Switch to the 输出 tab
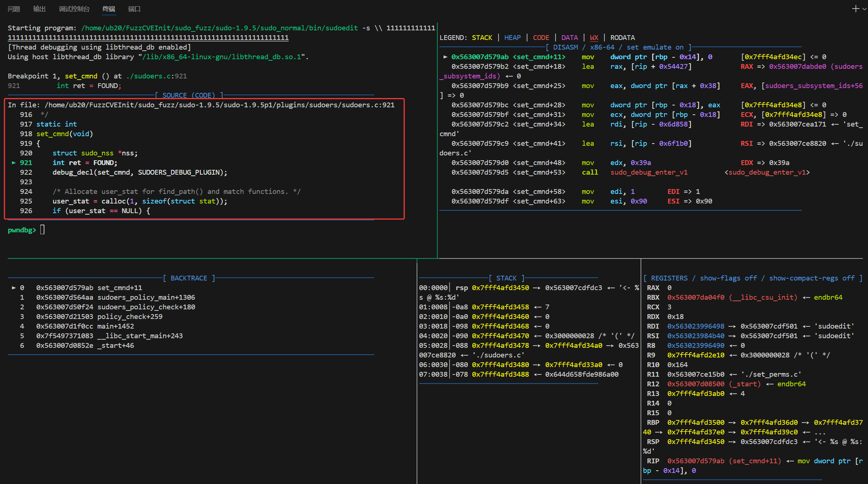The height and width of the screenshot is (484, 868). 39,9
